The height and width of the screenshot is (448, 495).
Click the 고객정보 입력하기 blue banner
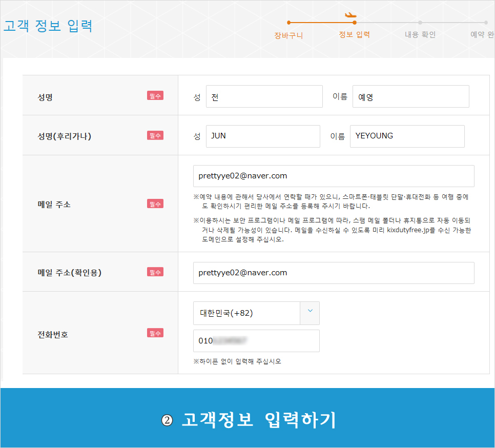pyautogui.click(x=248, y=420)
